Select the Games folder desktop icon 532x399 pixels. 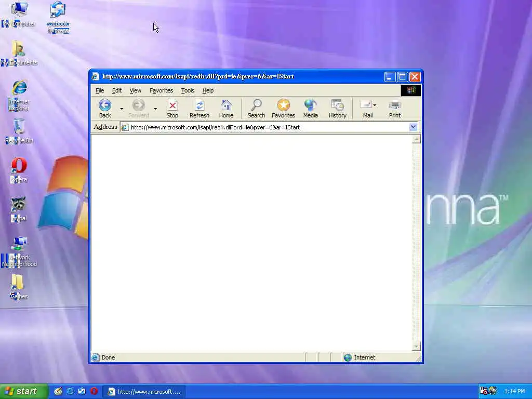[x=19, y=287]
